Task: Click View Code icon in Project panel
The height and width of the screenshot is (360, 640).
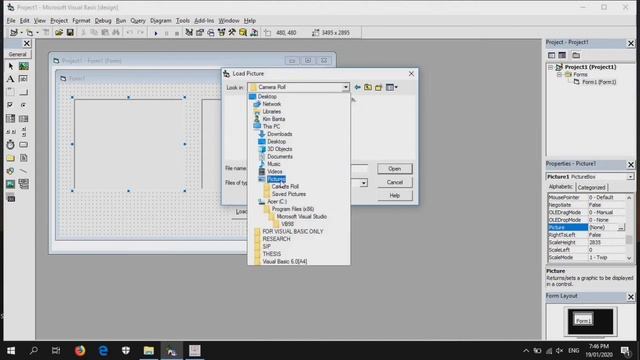Action: (551, 55)
